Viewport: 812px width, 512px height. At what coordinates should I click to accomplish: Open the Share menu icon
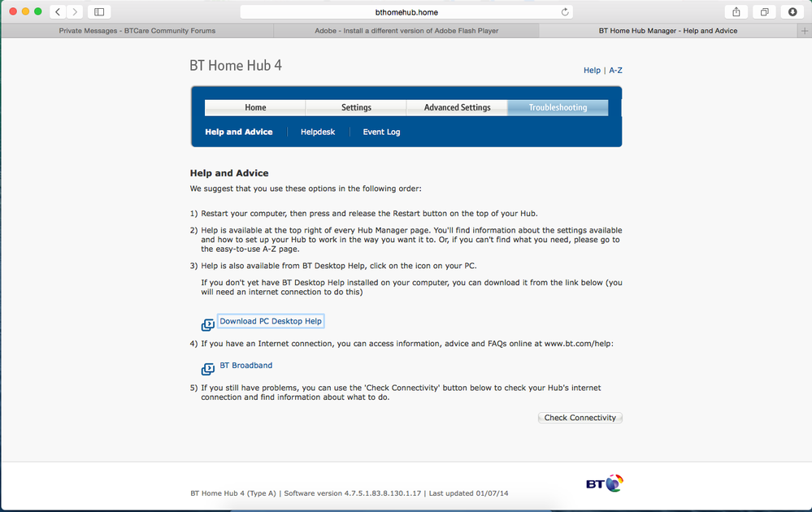pos(736,12)
